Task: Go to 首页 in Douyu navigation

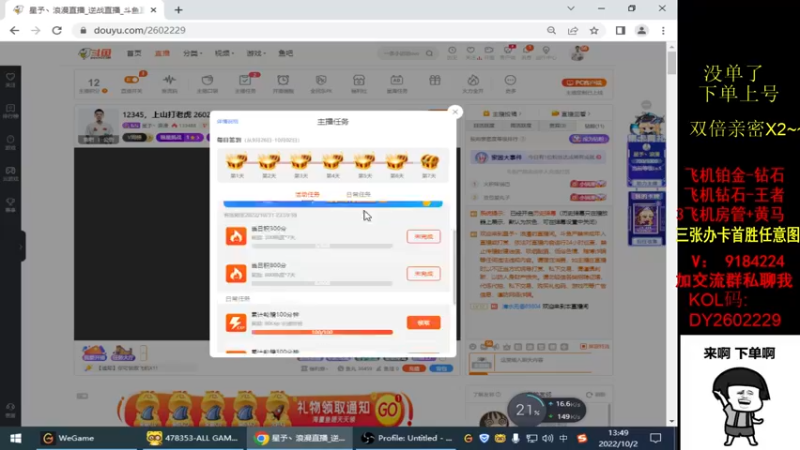Action: 134,53
